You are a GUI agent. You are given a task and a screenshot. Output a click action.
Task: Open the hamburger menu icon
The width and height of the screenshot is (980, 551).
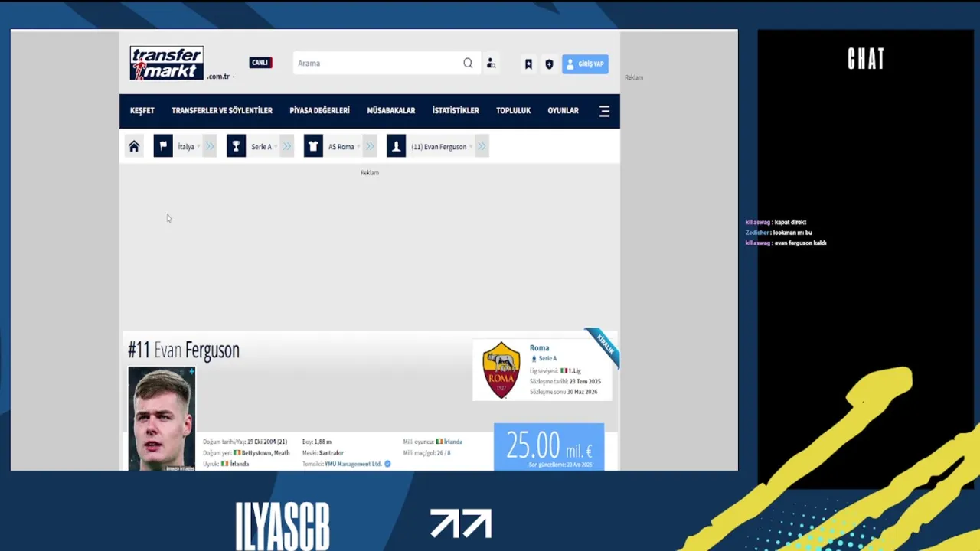pos(604,111)
